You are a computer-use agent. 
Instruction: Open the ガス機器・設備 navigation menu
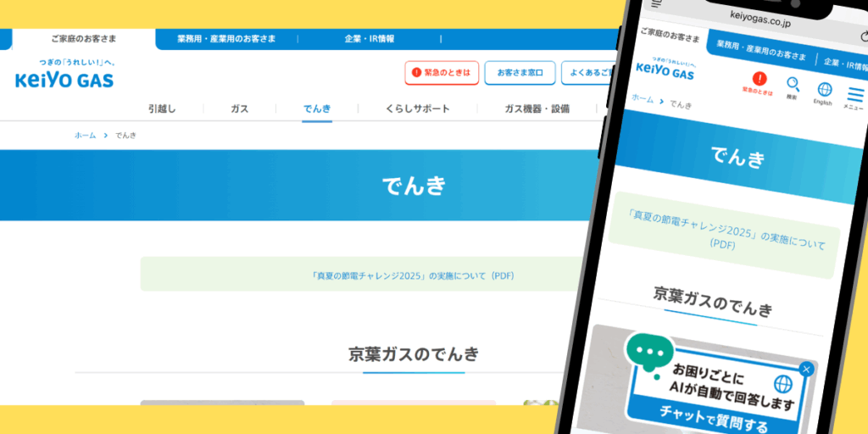pos(537,109)
